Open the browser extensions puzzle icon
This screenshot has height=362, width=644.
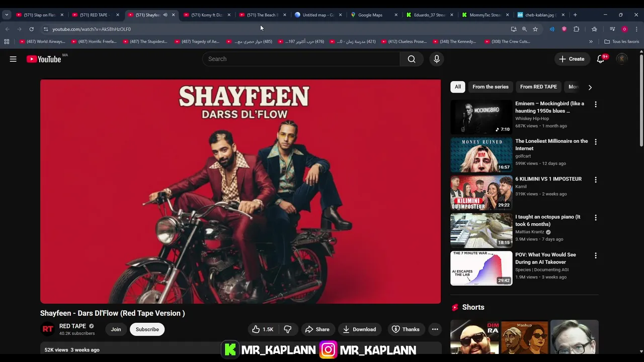tap(577, 29)
